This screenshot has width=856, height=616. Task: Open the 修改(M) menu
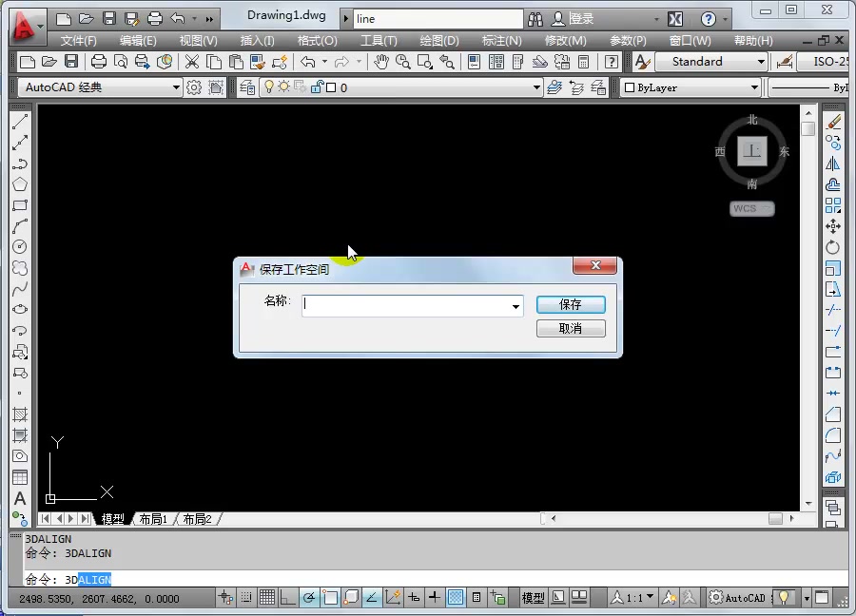(x=564, y=40)
